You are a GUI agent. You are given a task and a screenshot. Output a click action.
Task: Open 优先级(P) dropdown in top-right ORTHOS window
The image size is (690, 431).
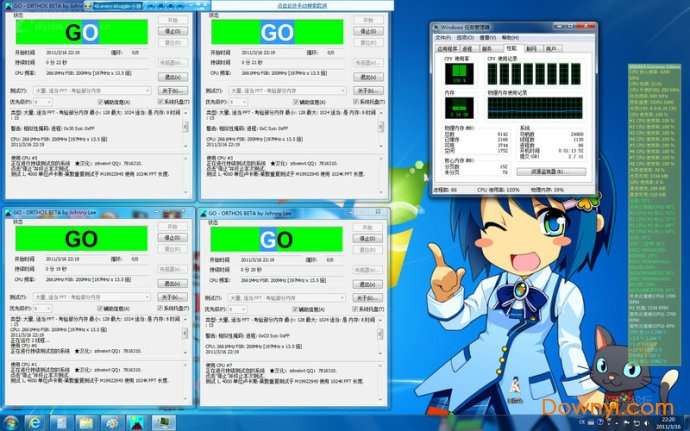click(238, 102)
